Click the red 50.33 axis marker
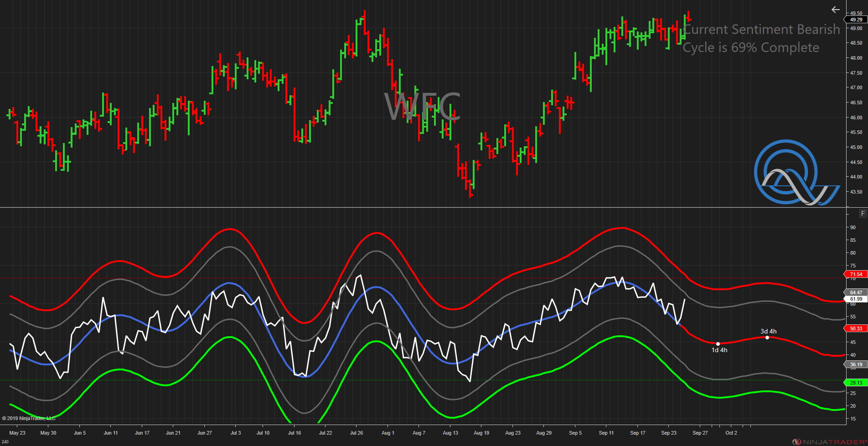 coord(856,328)
